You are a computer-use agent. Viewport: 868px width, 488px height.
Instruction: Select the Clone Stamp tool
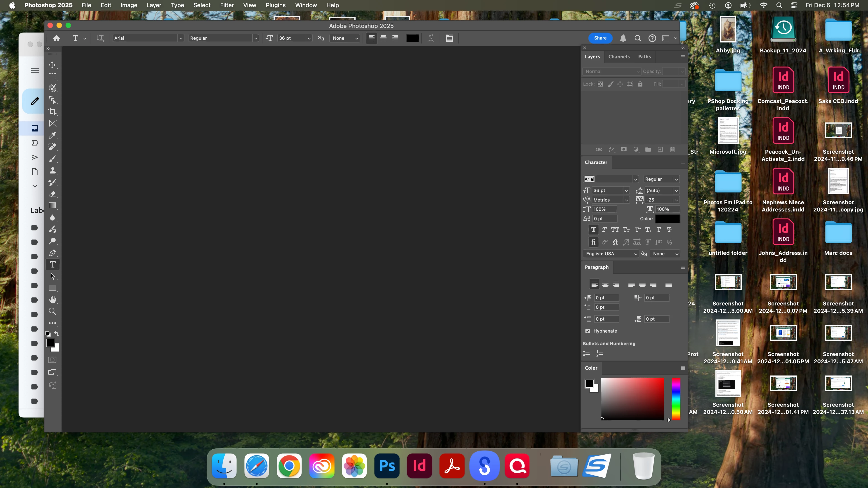(52, 170)
